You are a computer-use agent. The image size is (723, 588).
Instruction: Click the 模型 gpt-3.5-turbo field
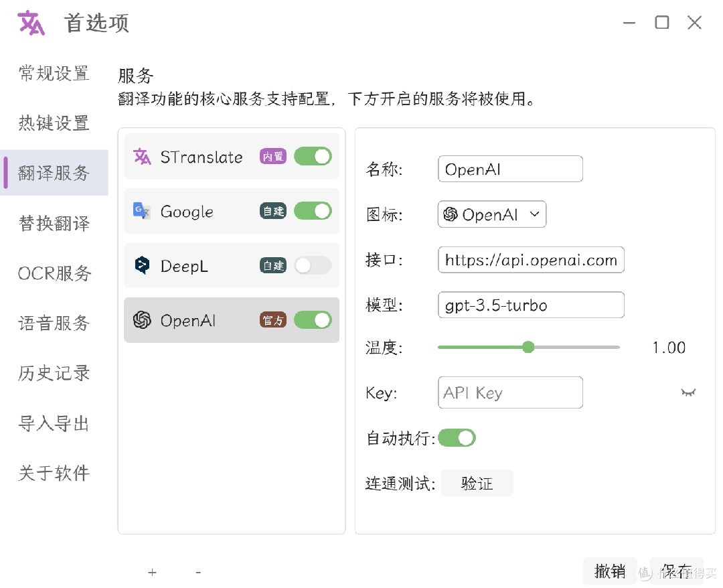pos(531,305)
